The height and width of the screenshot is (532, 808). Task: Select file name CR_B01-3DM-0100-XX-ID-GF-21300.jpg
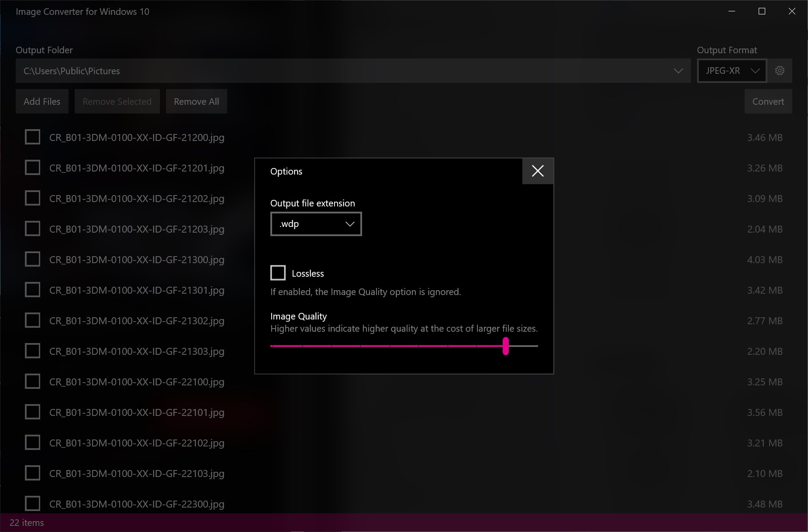[137, 260]
